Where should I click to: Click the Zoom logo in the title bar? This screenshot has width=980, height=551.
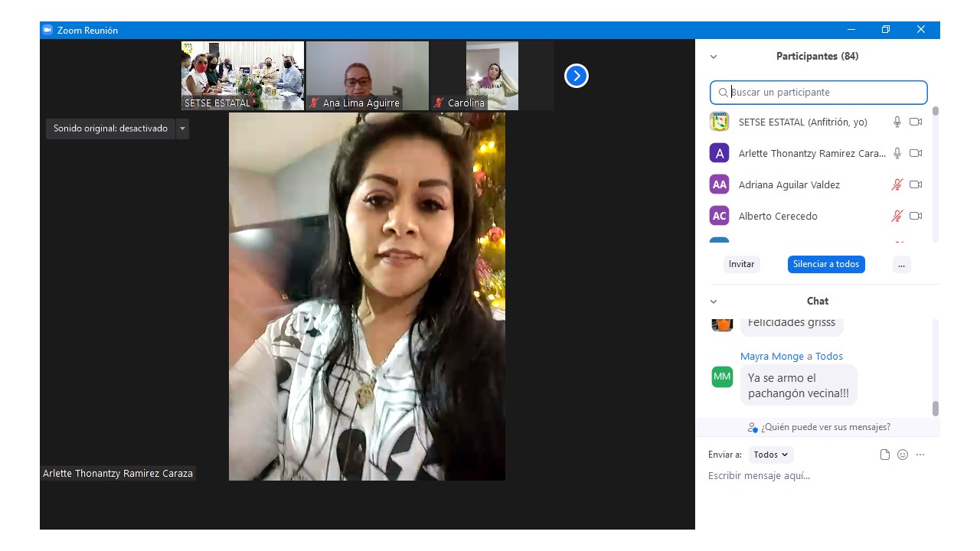47,30
